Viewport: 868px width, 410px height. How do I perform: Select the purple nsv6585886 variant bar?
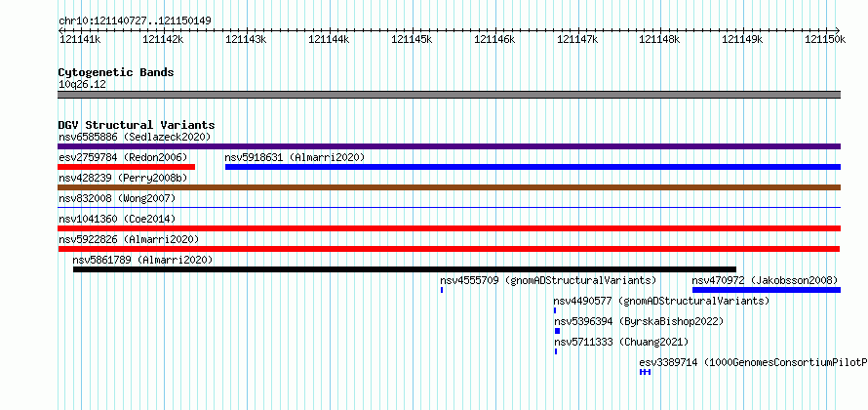coord(449,146)
